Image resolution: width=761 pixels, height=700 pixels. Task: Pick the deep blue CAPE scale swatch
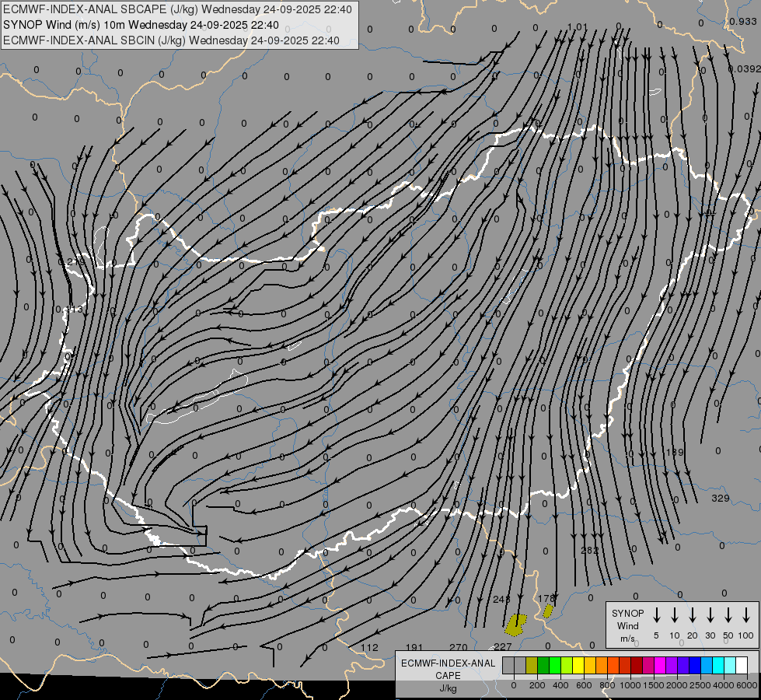695,665
